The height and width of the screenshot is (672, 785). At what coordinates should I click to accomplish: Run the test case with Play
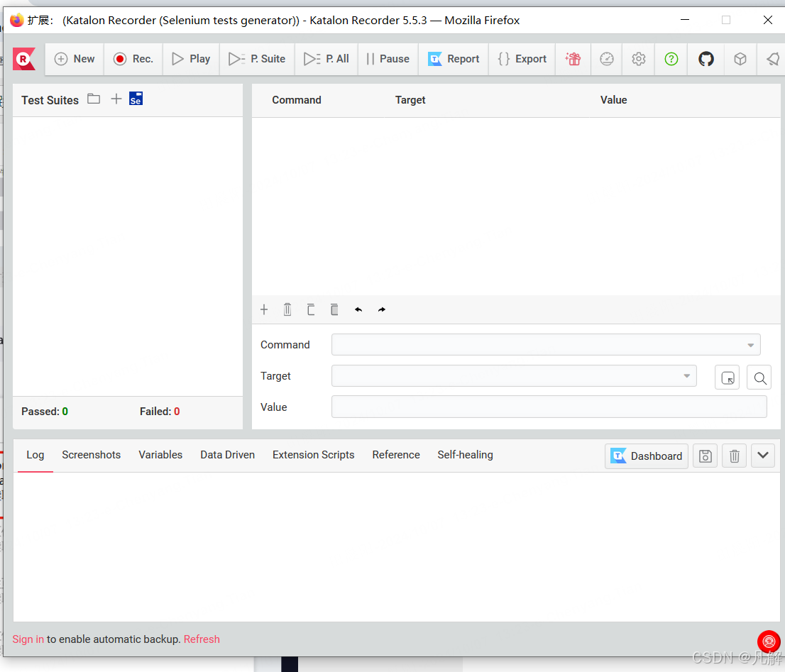tap(191, 59)
